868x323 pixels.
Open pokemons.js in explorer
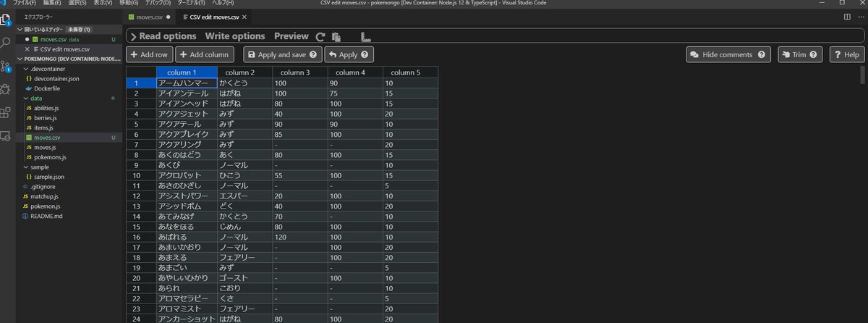coord(50,157)
